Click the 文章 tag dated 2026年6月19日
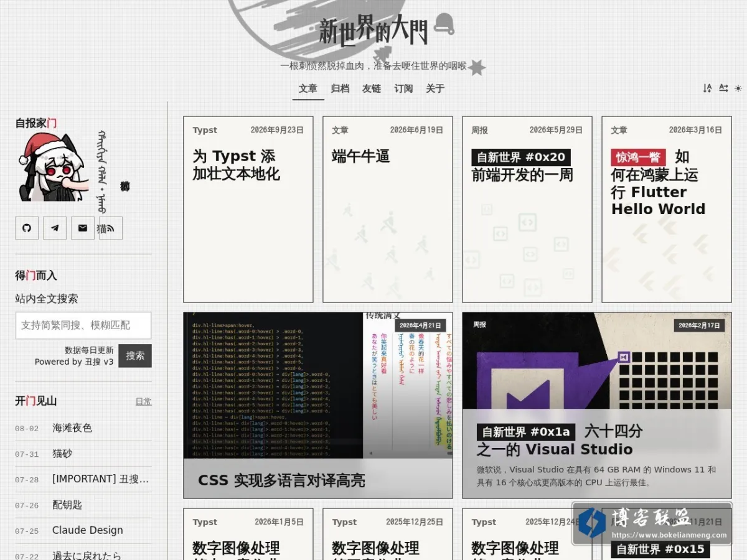Viewport: 747px width, 560px height. pos(340,130)
